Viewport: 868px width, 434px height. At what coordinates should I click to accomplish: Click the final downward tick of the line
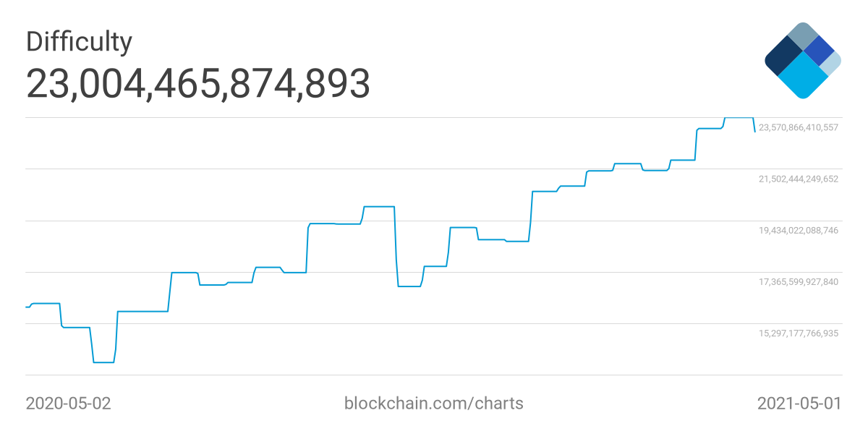[754, 127]
